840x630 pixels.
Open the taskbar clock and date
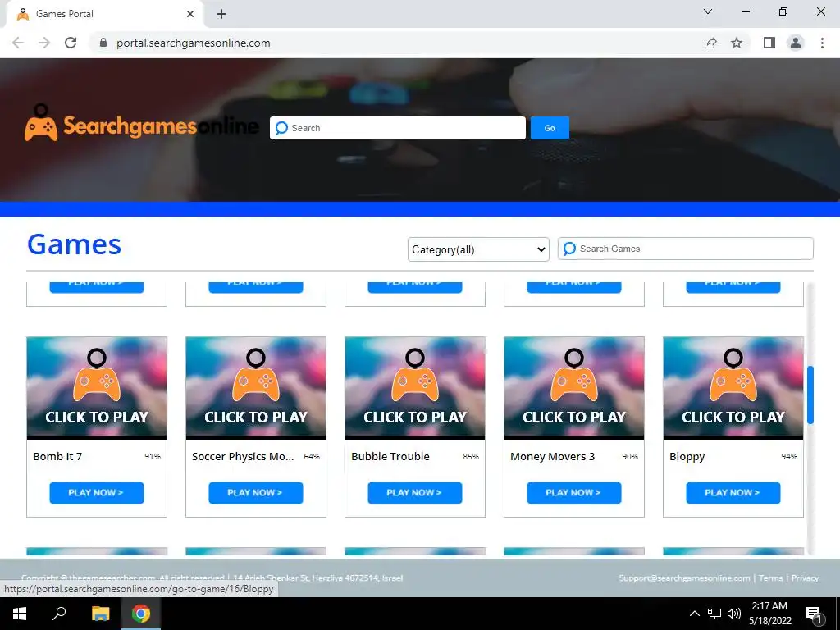(x=769, y=614)
